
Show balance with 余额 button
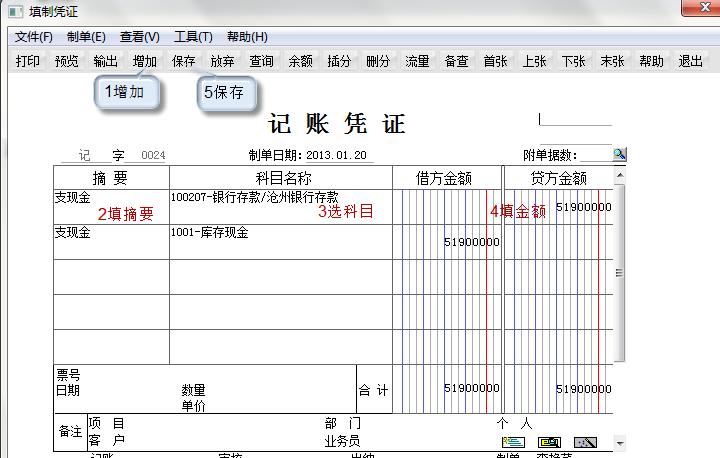coord(300,61)
